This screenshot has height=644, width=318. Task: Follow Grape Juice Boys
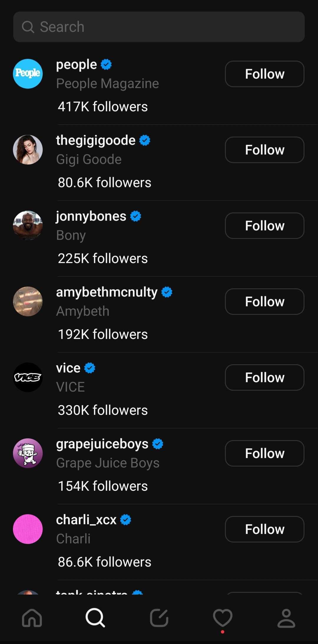point(264,453)
